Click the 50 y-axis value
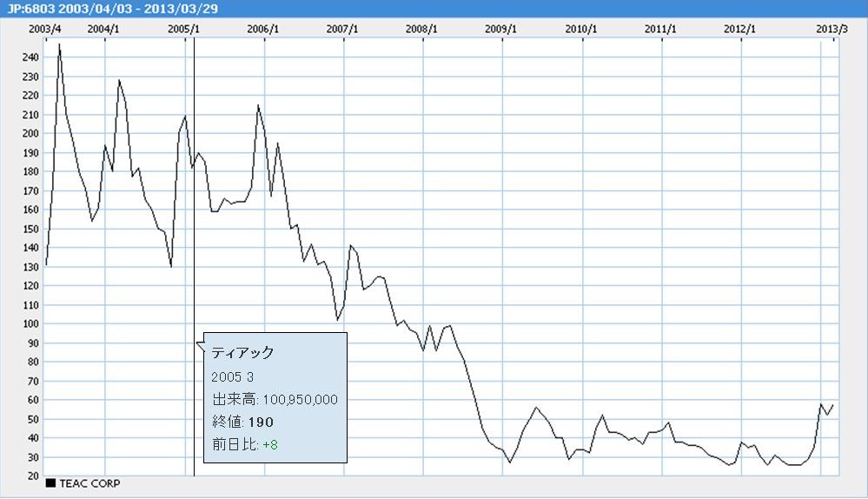This screenshot has height=499, width=868. (33, 419)
